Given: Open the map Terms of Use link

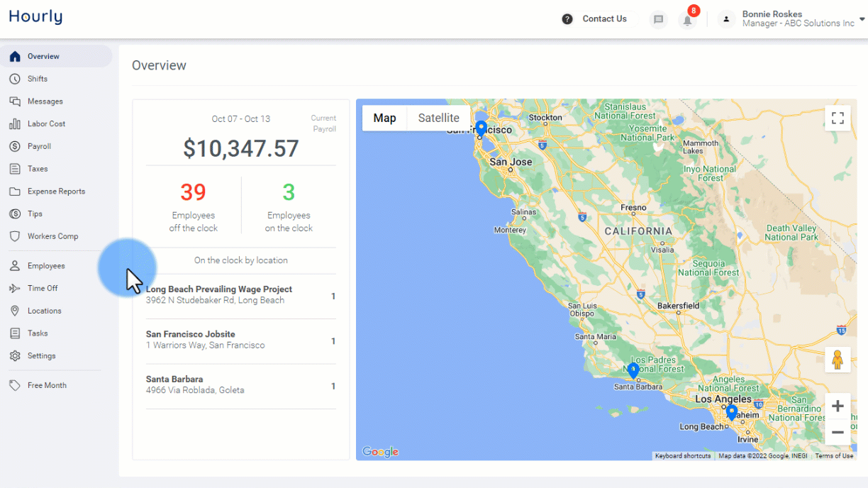Looking at the screenshot, I should [x=834, y=456].
